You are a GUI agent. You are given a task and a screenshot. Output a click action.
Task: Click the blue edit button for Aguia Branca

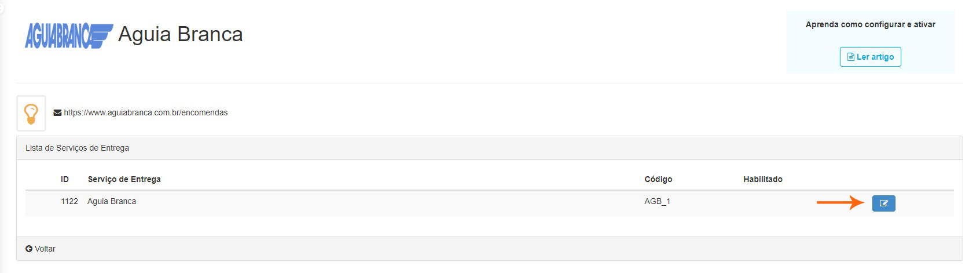(883, 203)
